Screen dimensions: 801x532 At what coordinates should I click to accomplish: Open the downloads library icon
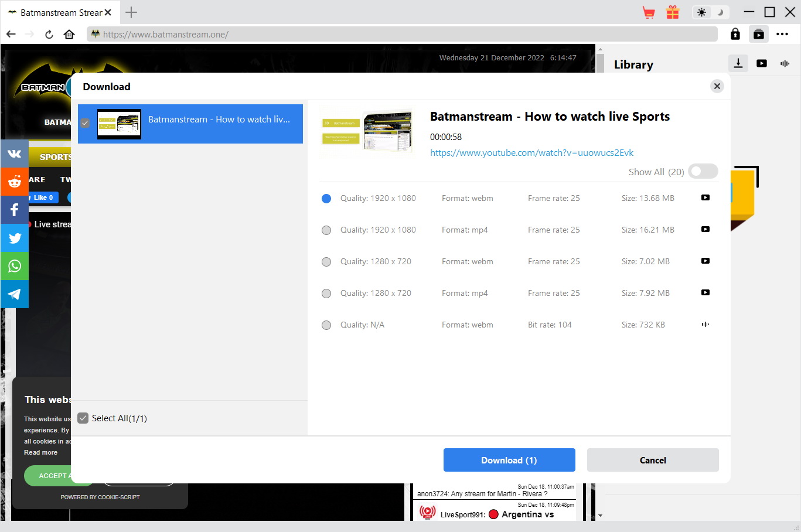738,63
